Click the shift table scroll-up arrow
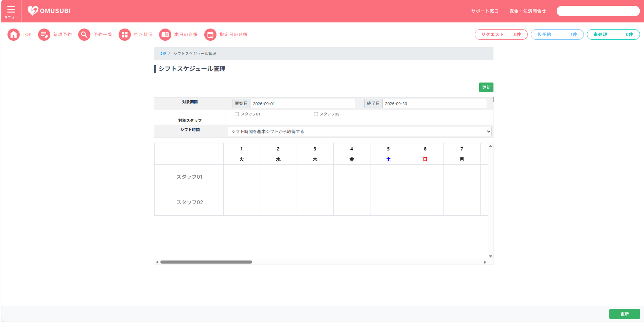Screen dimensions: 644x323 point(490,146)
